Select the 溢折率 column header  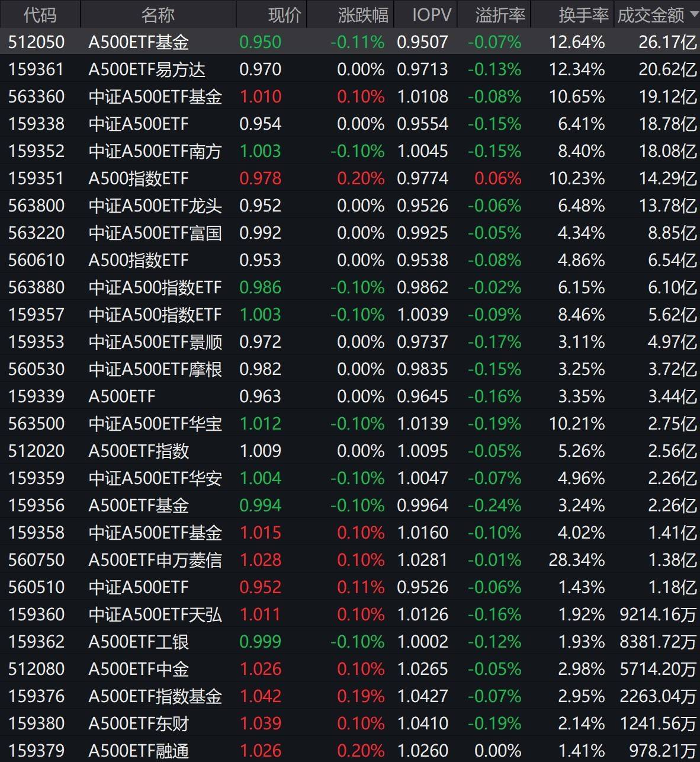[500, 15]
